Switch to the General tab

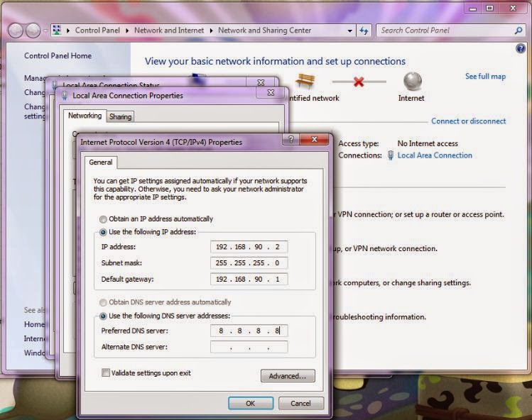coord(100,162)
